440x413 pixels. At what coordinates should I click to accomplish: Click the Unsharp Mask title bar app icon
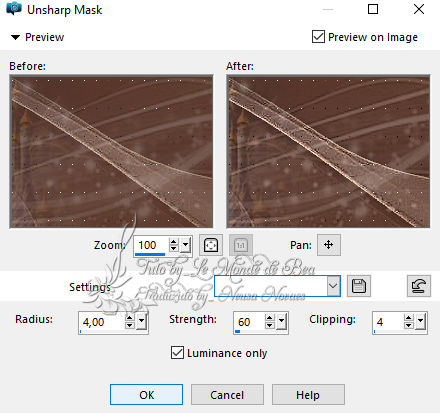tap(14, 9)
